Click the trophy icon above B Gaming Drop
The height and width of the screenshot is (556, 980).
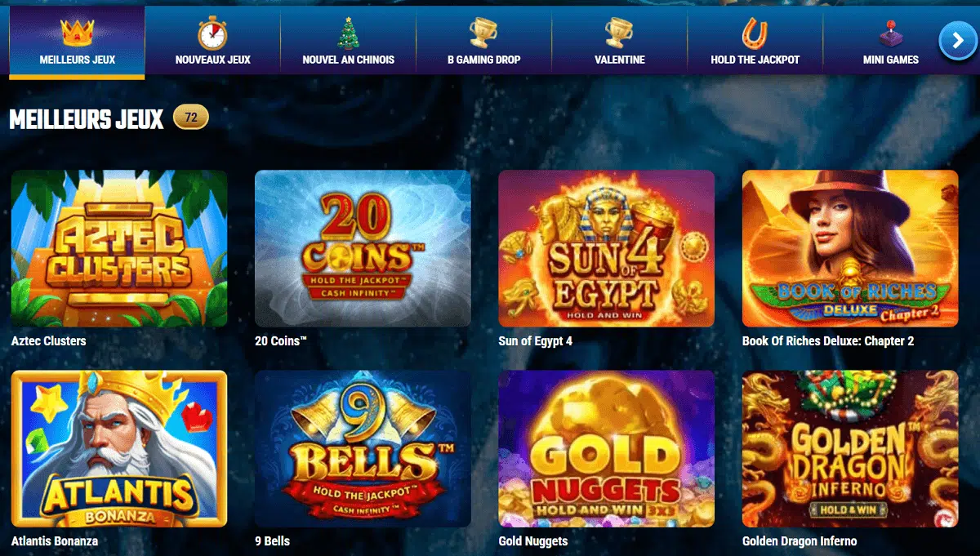pyautogui.click(x=483, y=33)
